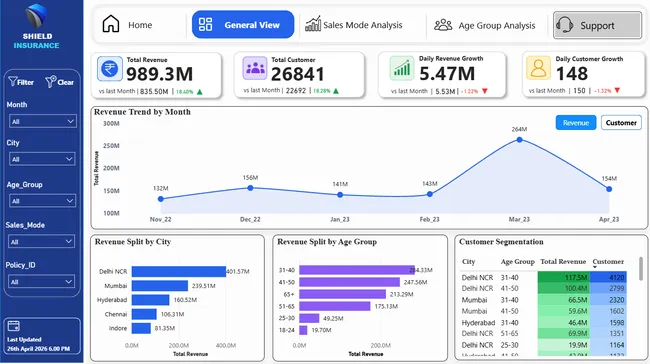Click green up arrow on Total Customer card
Image resolution: width=650 pixels, height=364 pixels.
pos(336,91)
